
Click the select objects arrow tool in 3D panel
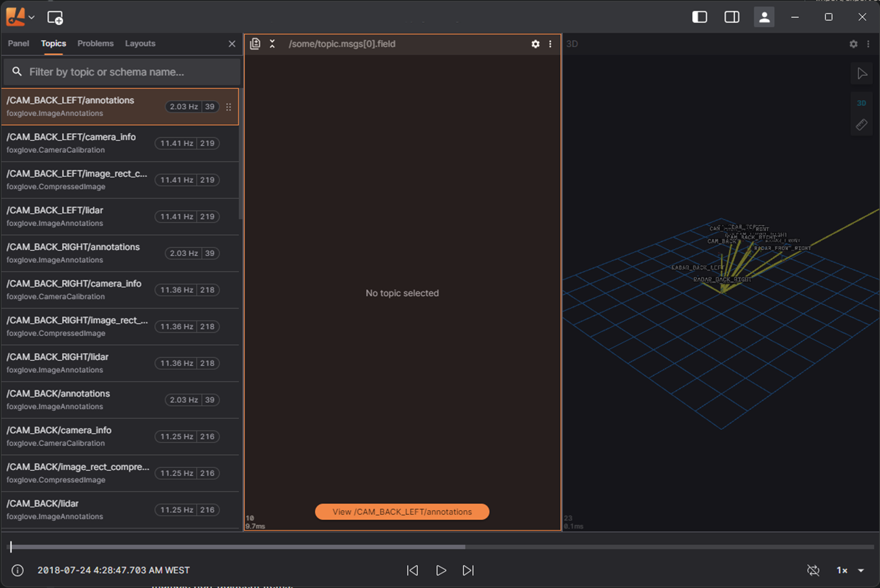tap(862, 74)
